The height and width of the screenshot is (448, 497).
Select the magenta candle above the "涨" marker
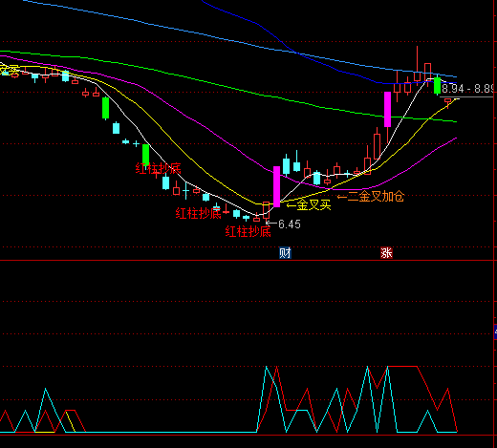[x=387, y=109]
